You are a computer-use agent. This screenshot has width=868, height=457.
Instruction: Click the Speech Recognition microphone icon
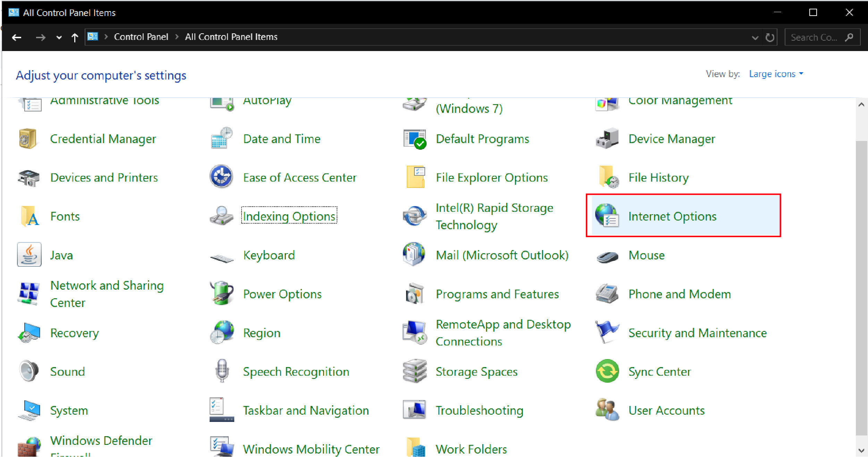click(222, 371)
